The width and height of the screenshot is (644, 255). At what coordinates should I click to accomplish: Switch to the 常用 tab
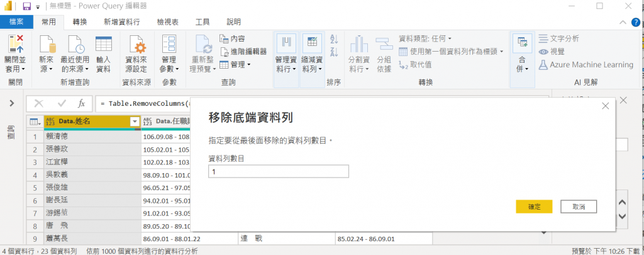[48, 22]
